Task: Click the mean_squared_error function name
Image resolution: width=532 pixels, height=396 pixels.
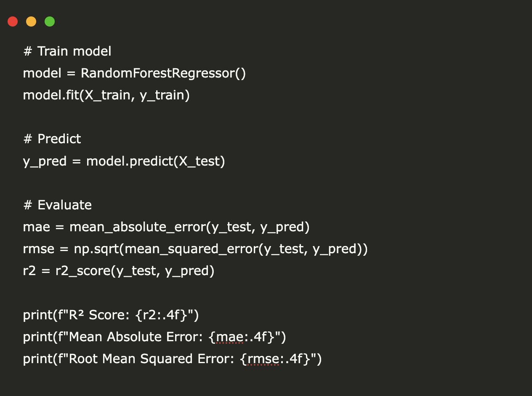Action: (x=192, y=249)
